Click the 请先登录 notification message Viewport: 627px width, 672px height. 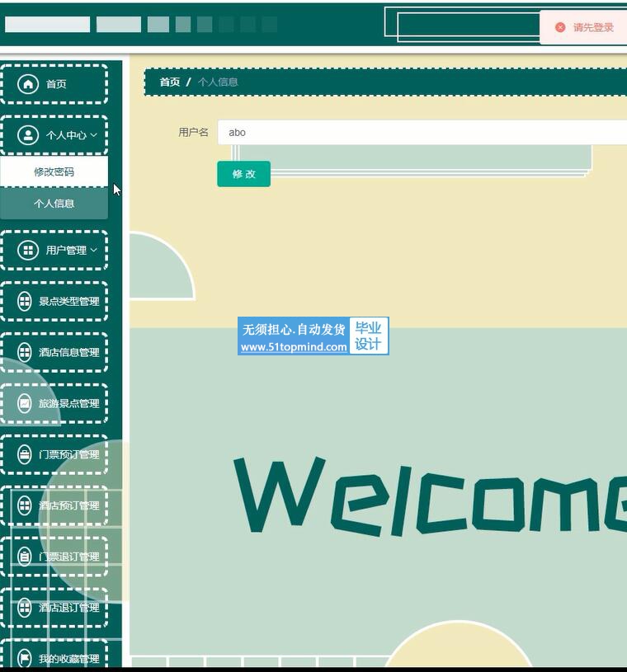pyautogui.click(x=593, y=27)
